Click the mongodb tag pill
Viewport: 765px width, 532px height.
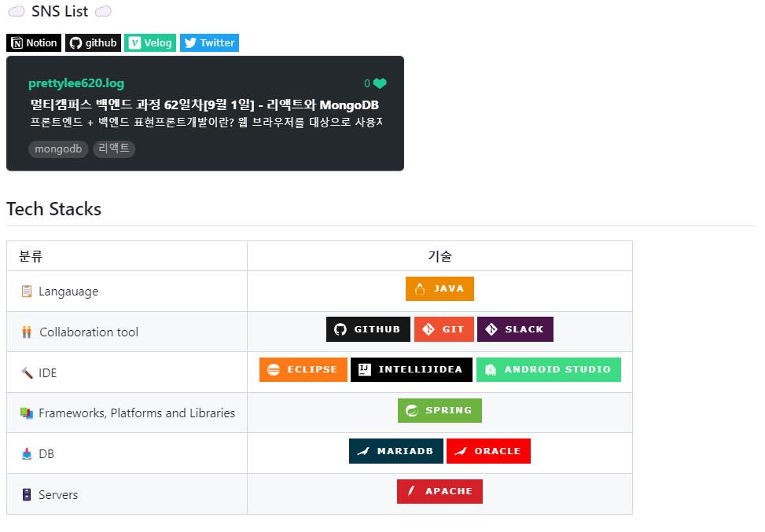[x=58, y=149]
